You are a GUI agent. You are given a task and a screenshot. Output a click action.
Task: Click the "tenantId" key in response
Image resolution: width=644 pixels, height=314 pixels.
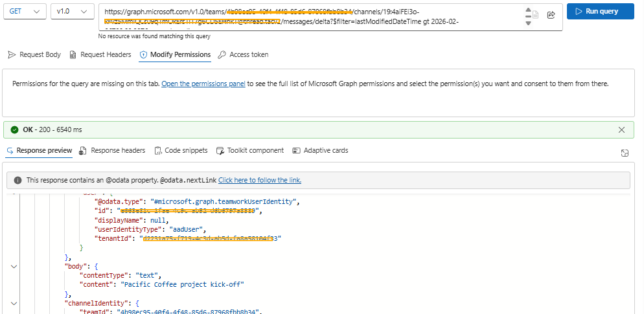click(x=113, y=238)
